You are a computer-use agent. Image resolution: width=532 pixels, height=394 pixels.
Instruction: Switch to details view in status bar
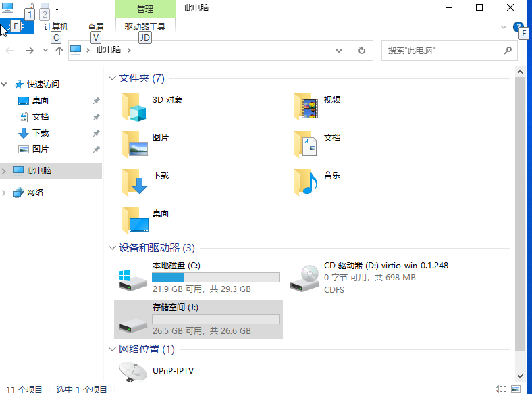(501, 389)
